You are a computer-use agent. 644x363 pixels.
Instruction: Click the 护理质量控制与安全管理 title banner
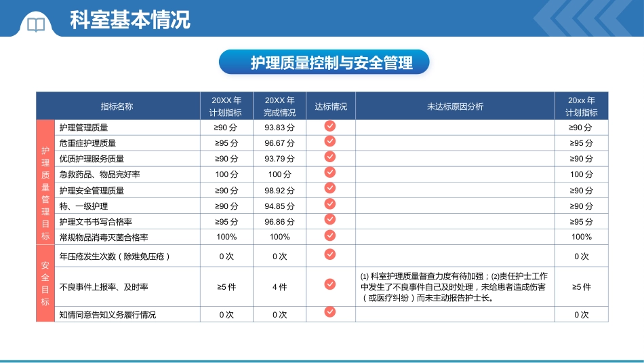pyautogui.click(x=324, y=62)
